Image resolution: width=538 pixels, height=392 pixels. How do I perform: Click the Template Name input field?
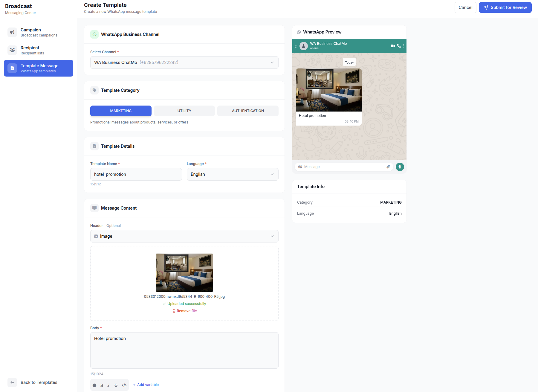pos(136,174)
